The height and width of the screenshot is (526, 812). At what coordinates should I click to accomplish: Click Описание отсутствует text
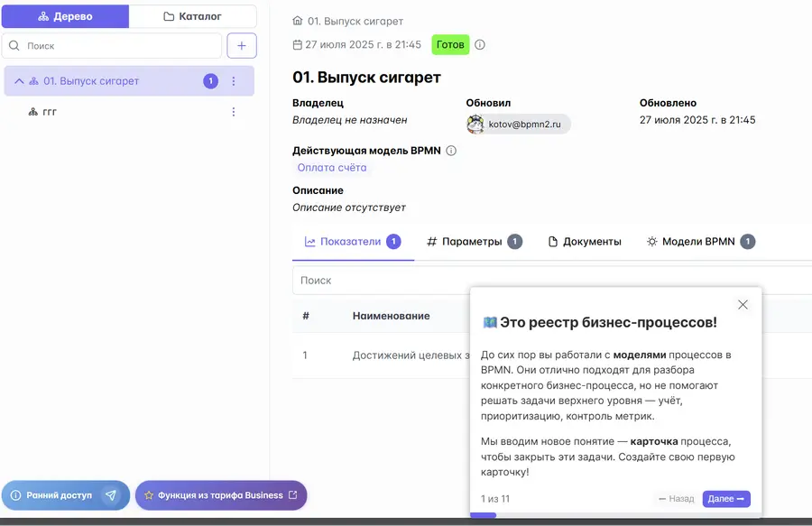coord(349,208)
